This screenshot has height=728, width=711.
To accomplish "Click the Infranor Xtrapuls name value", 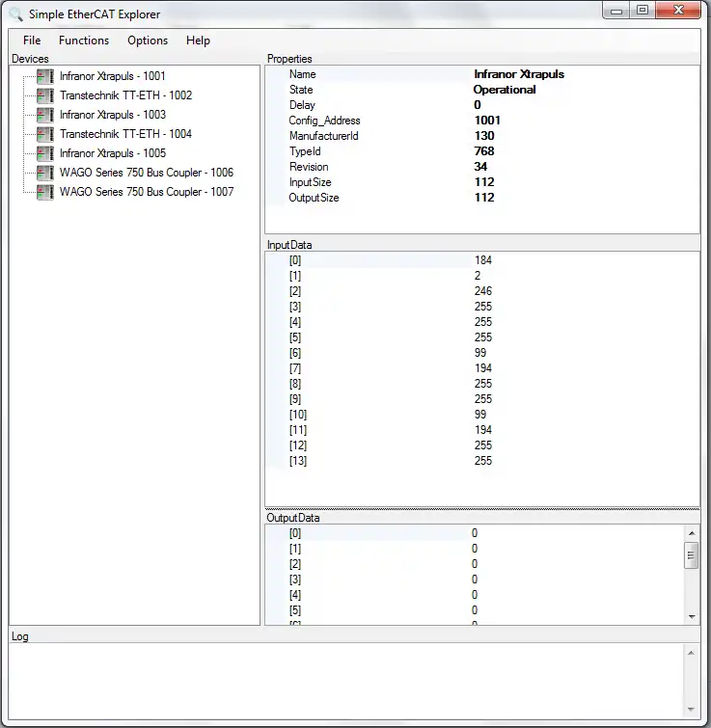I will pos(519,74).
